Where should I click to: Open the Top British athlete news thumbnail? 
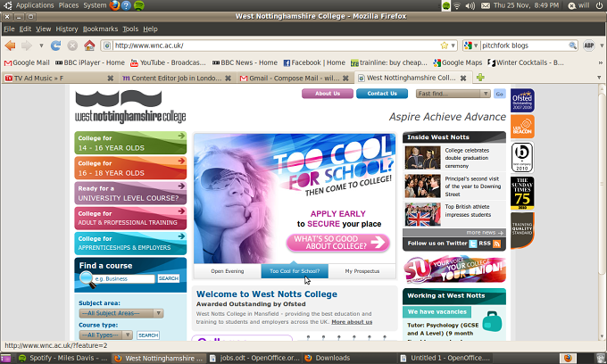pos(423,214)
